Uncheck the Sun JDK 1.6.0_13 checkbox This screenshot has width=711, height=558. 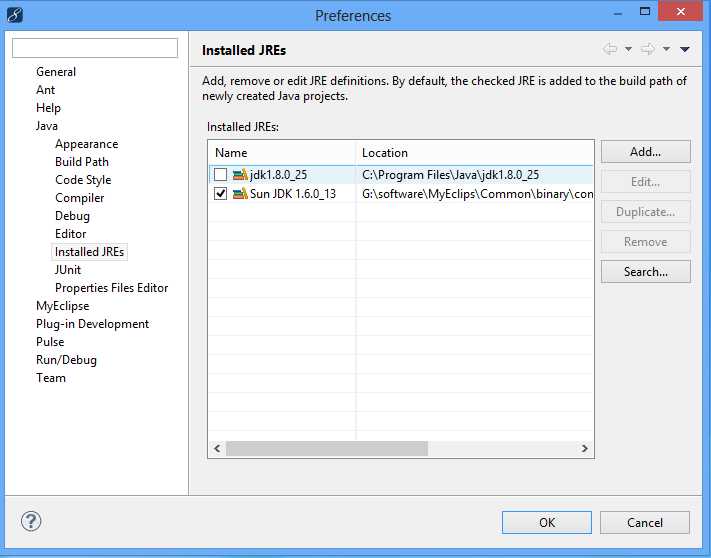220,194
